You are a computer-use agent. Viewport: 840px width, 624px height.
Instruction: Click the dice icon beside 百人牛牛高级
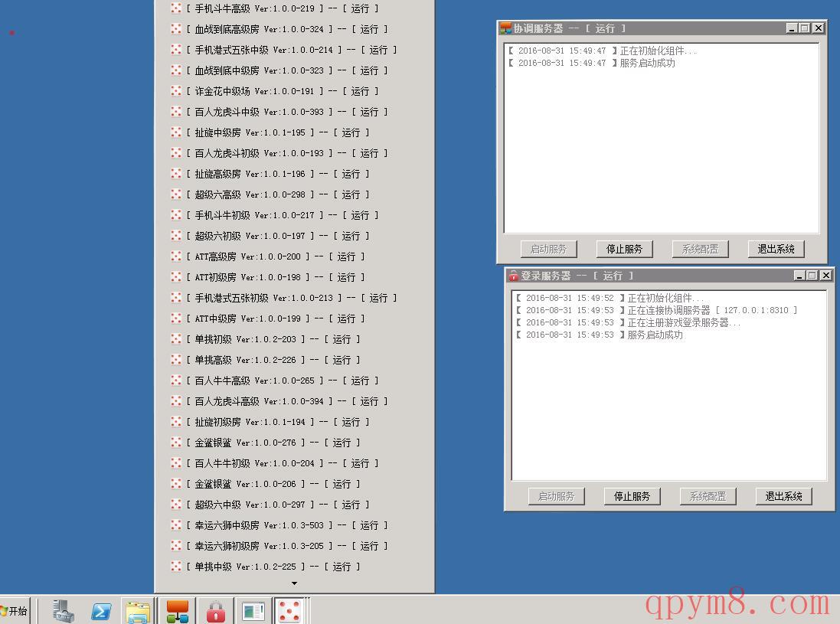pos(175,381)
